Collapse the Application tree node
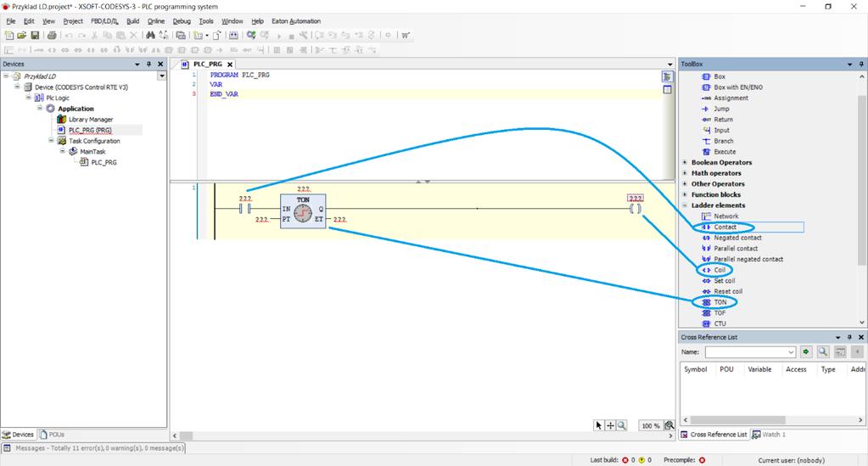The width and height of the screenshot is (868, 466). [40, 109]
